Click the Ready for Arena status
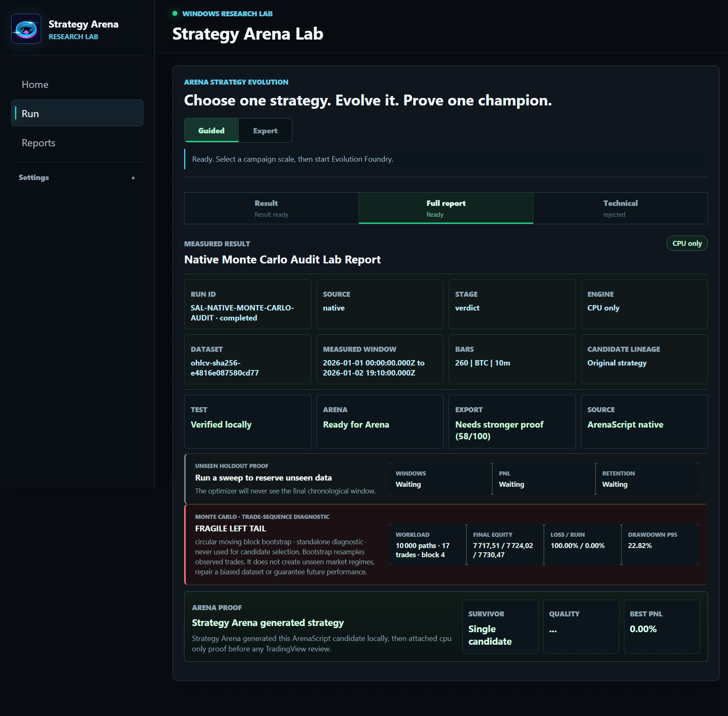The height and width of the screenshot is (716, 728). 356,425
